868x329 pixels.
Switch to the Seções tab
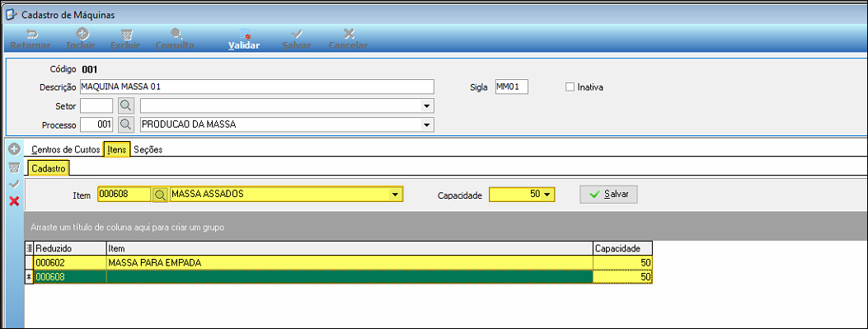(148, 149)
